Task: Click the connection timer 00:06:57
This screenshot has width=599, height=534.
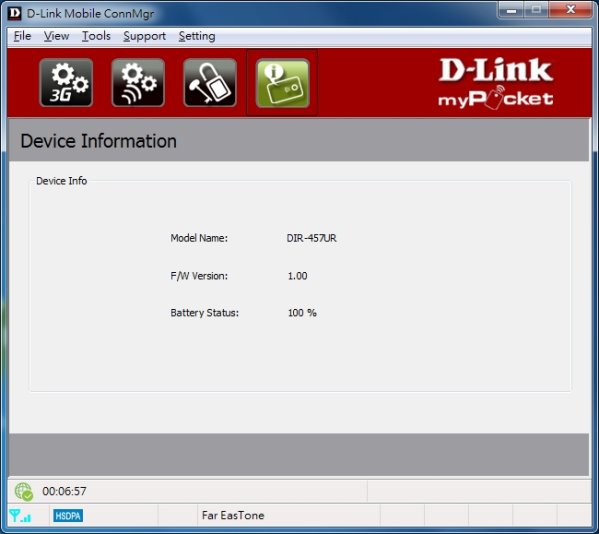Action: pos(64,491)
